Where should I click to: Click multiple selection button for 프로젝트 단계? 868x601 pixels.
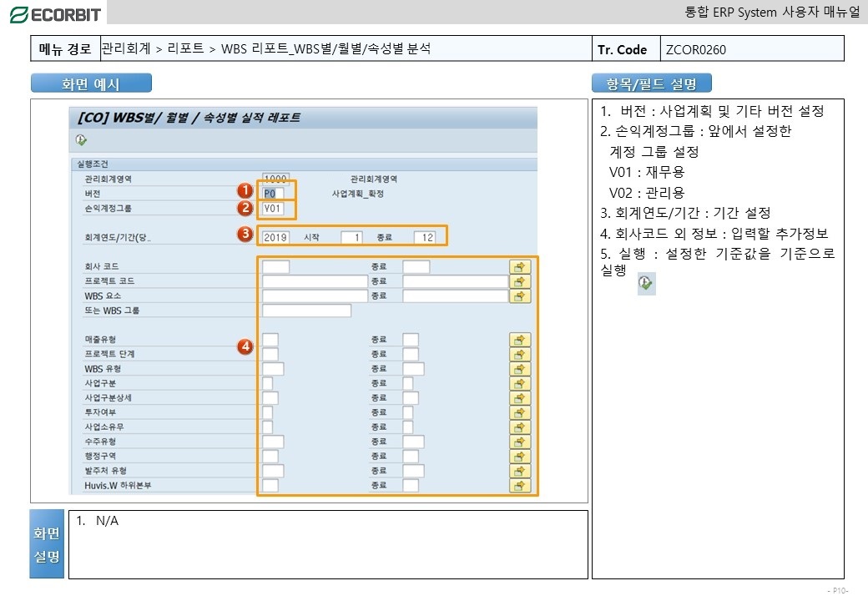click(520, 354)
